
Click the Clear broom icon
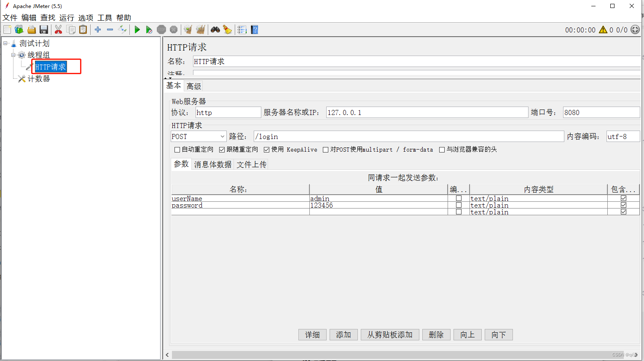click(x=188, y=29)
